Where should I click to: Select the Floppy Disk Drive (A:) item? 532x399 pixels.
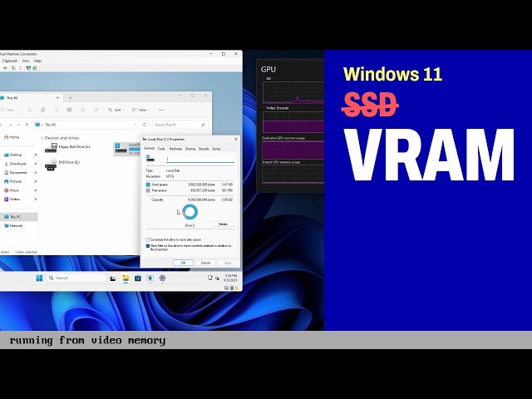(68, 147)
